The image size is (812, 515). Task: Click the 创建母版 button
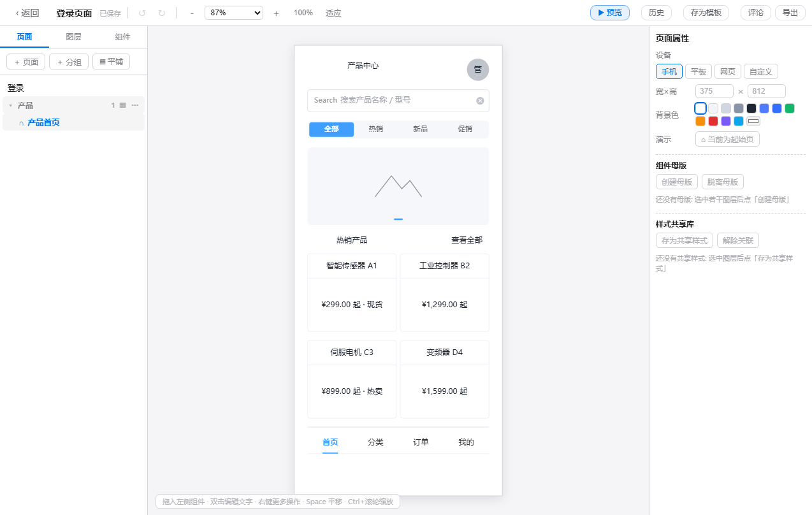click(x=677, y=182)
